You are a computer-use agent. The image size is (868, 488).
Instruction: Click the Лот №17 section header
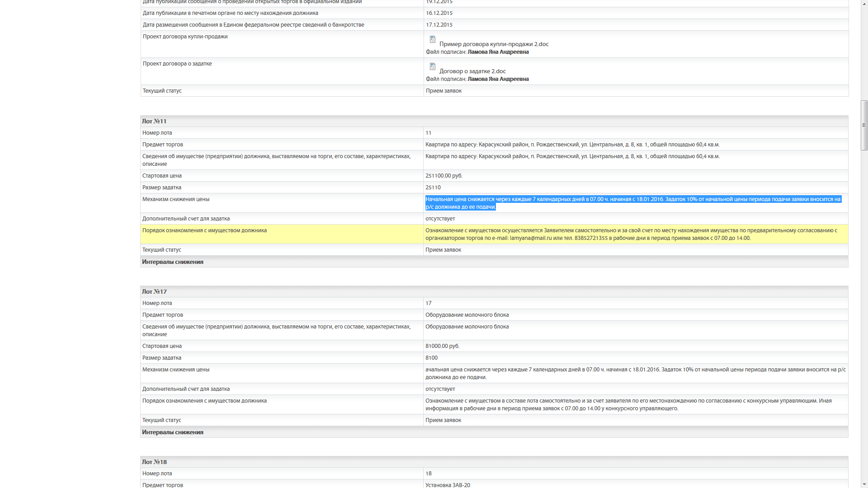[154, 291]
